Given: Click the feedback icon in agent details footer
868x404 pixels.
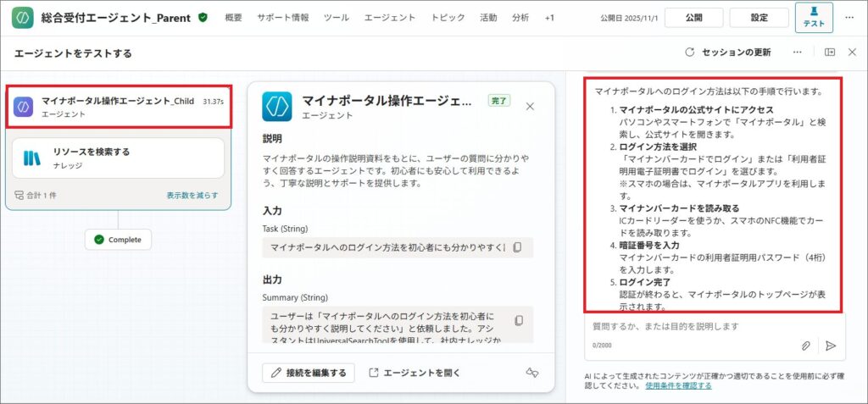Looking at the screenshot, I should pyautogui.click(x=532, y=373).
